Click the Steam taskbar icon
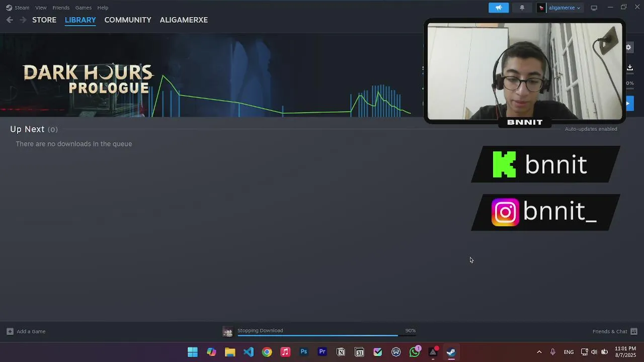Screen dimensions: 644x362 [x=451, y=352]
